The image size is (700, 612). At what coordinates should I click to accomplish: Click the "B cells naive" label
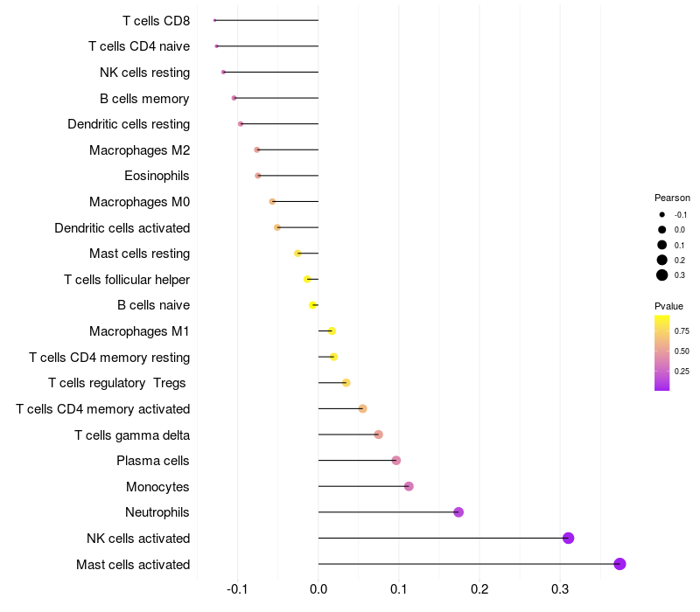[153, 305]
